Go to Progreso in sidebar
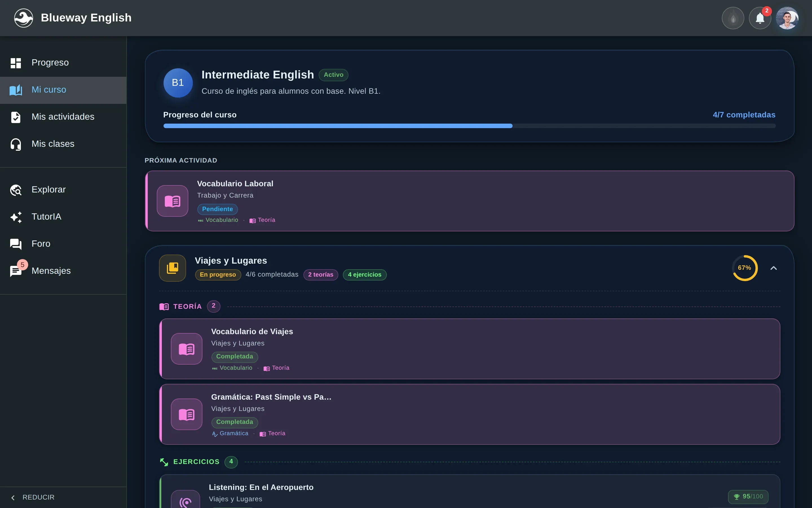This screenshot has width=812, height=508. [63, 63]
